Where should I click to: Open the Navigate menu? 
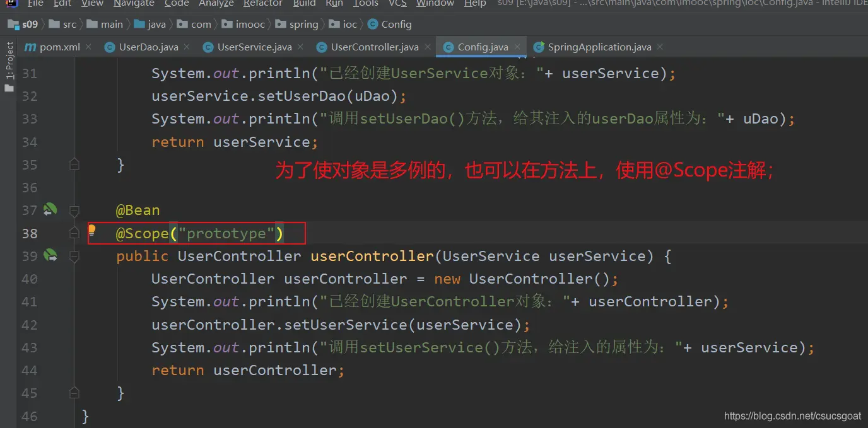pos(134,3)
